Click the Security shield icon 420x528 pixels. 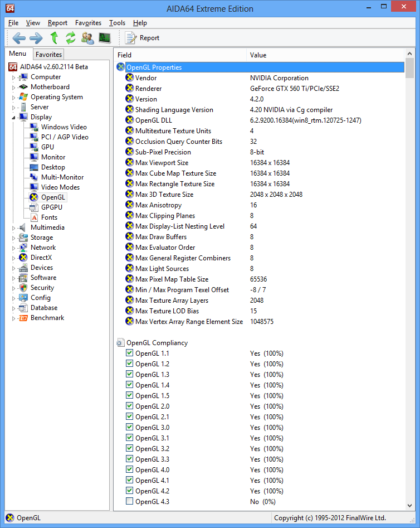pyautogui.click(x=23, y=288)
